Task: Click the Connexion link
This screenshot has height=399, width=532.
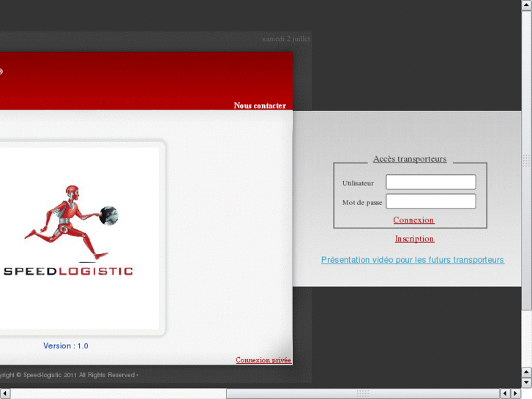Action: tap(413, 220)
